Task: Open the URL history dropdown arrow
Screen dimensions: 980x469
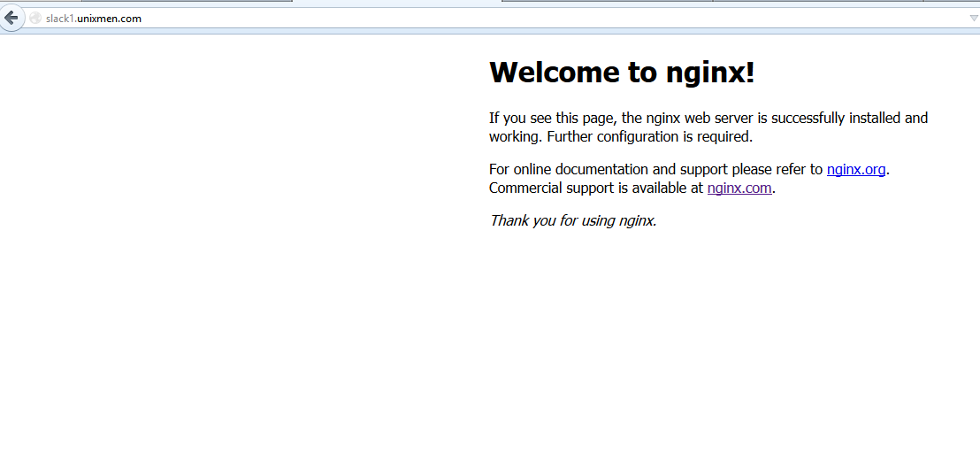Action: [973, 19]
